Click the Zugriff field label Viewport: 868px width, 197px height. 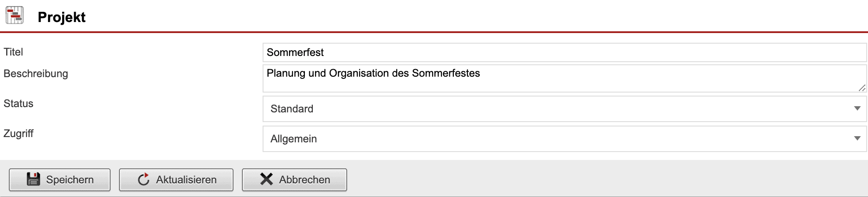coord(19,134)
